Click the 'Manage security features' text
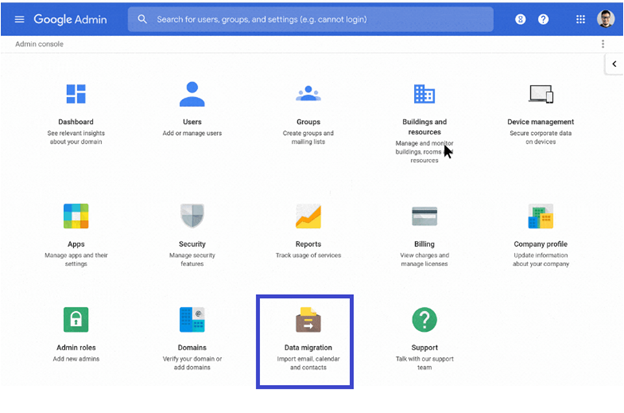The height and width of the screenshot is (413, 624). (192, 259)
